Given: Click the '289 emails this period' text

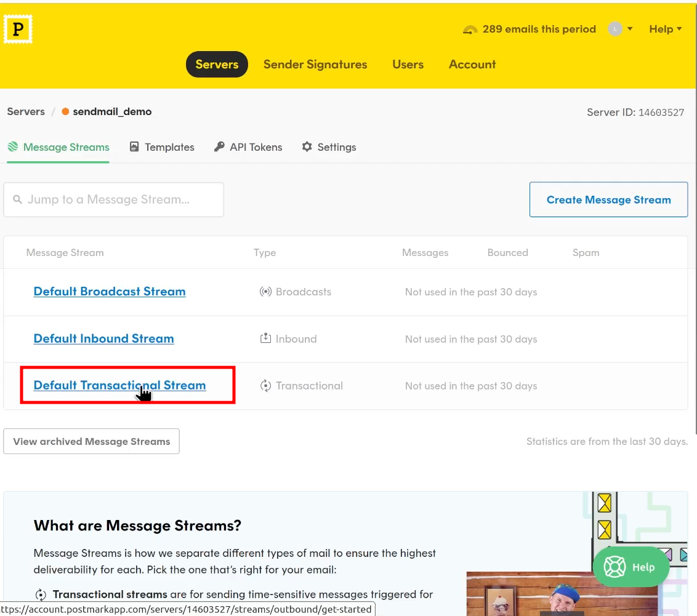Looking at the screenshot, I should point(539,30).
